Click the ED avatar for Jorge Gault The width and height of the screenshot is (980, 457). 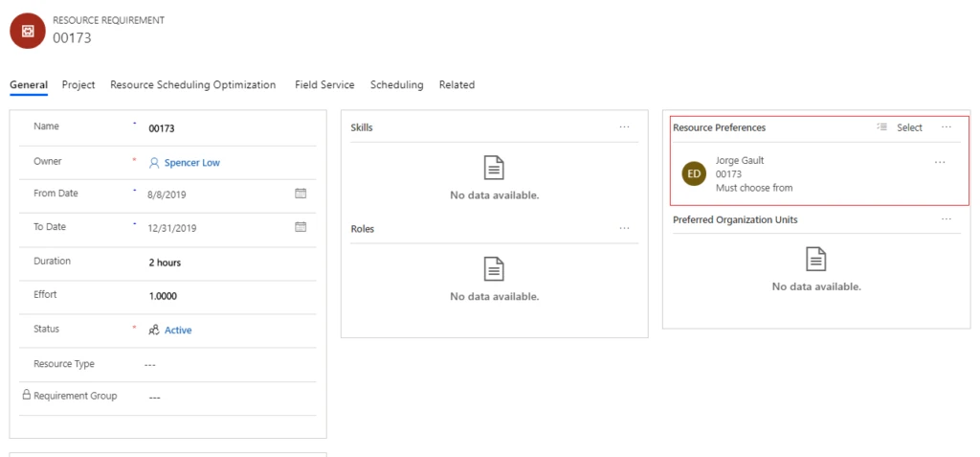694,173
